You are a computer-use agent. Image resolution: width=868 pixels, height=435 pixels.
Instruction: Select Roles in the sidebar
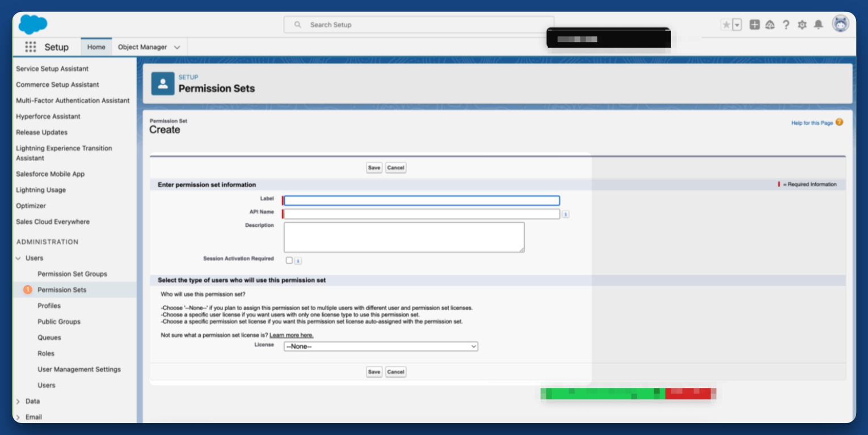(x=46, y=353)
